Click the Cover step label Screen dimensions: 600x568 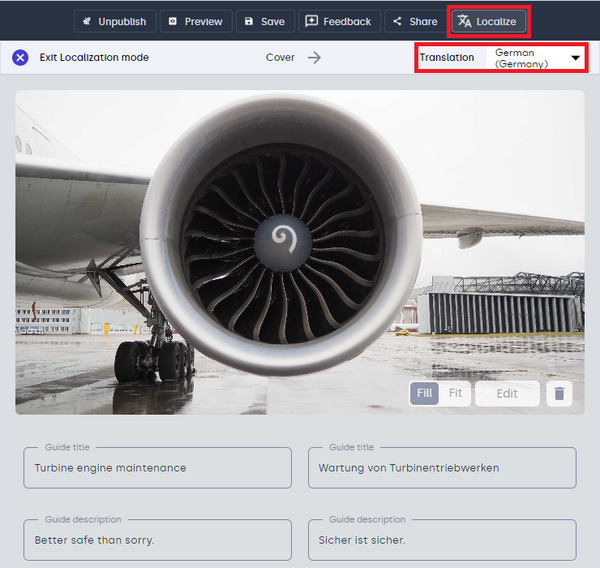click(x=280, y=58)
